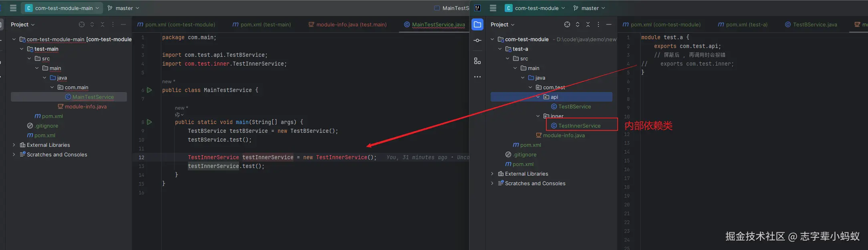Collapse com.main package in left tree

[x=52, y=87]
